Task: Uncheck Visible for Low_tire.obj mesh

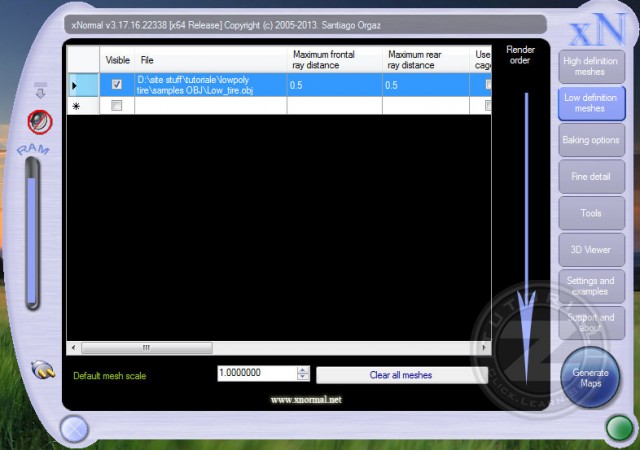Action: 117,85
